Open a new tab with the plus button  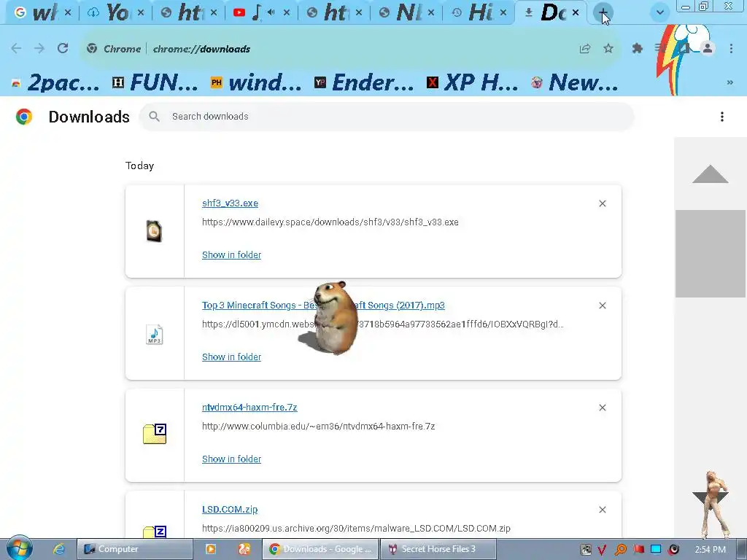[603, 12]
